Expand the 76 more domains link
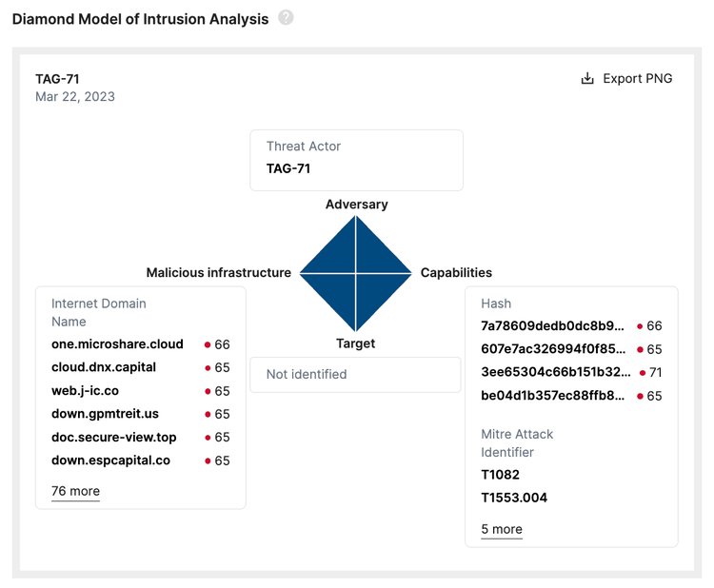Screen dimensions: 714x588 75,491
